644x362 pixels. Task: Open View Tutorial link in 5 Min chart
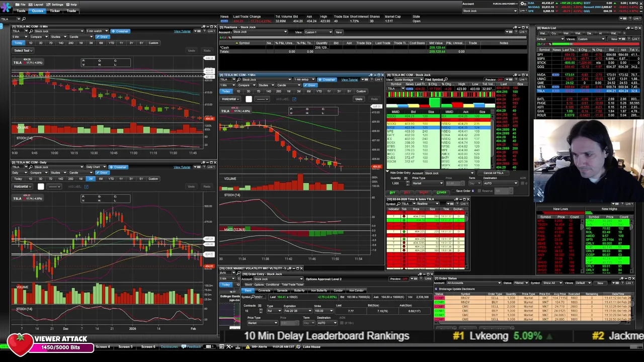(182, 31)
